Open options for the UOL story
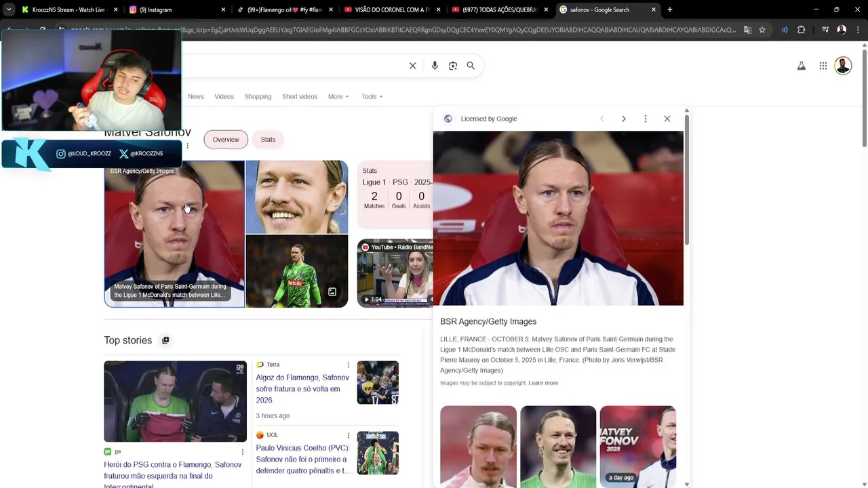The width and height of the screenshot is (868, 488). tap(349, 435)
